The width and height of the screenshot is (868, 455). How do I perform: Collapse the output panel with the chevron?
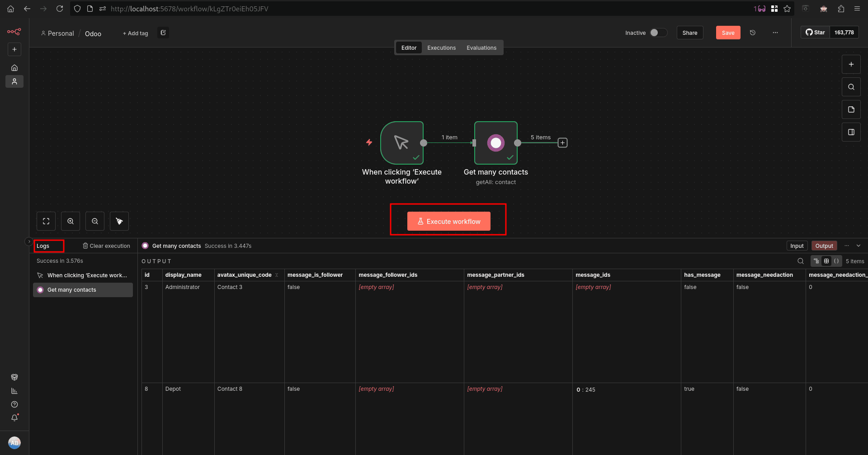[x=859, y=246]
